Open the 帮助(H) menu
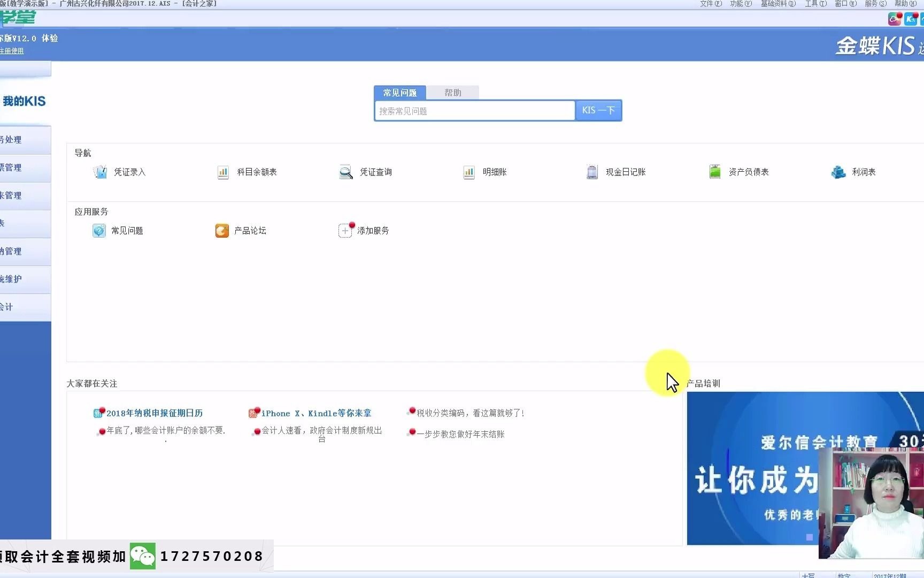Image resolution: width=924 pixels, height=578 pixels. [906, 4]
